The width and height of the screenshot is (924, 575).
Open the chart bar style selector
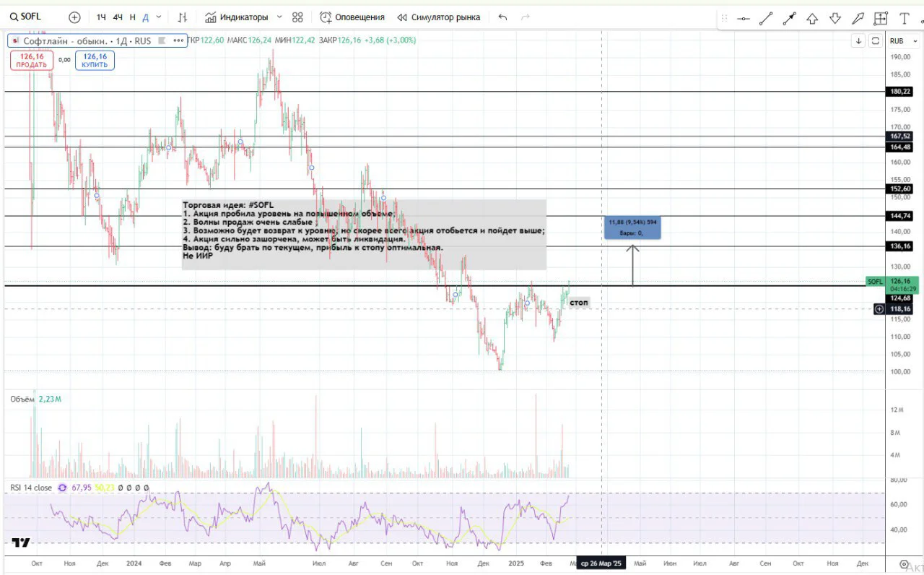pos(183,17)
